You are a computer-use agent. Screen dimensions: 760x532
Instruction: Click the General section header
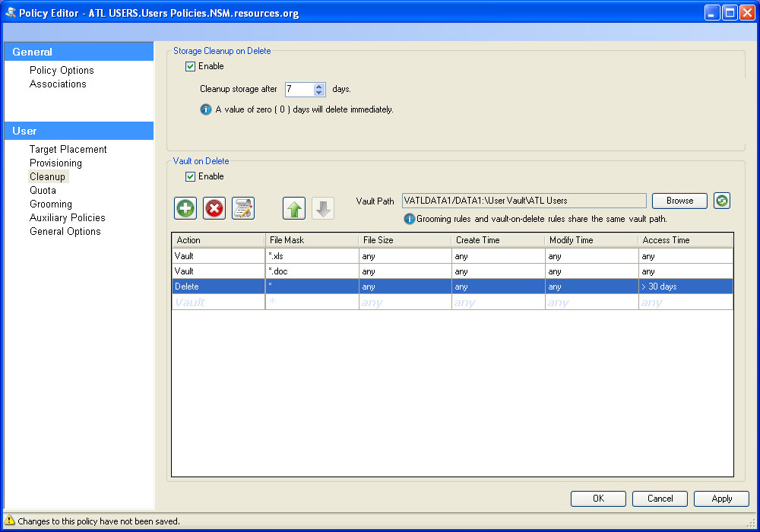coord(79,52)
